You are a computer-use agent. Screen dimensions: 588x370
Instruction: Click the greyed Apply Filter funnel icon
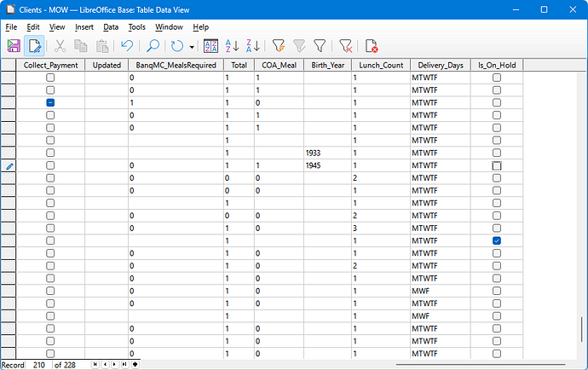pos(299,46)
